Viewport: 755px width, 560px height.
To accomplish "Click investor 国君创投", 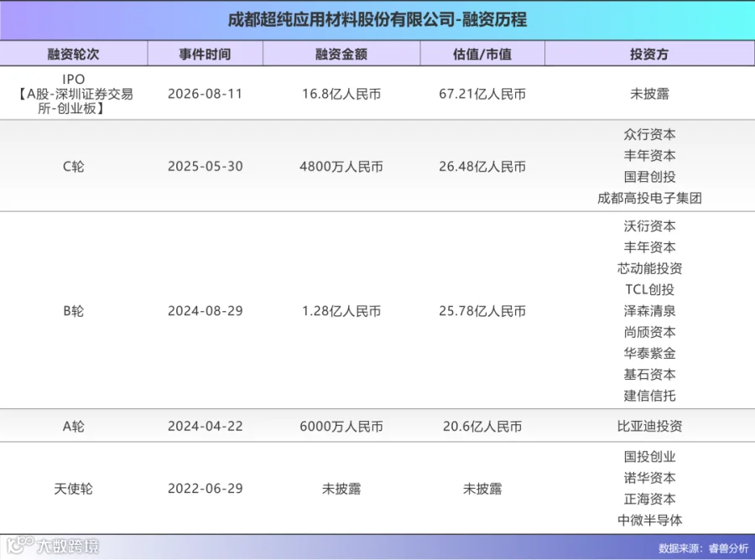I will [649, 177].
